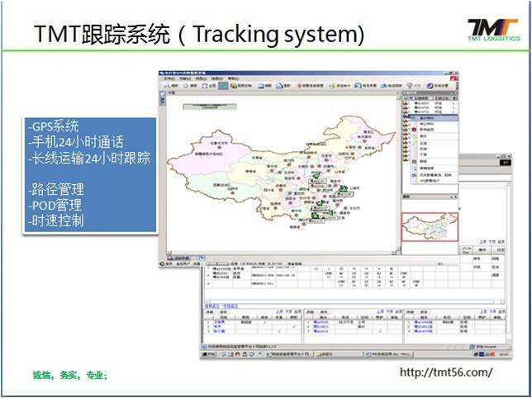Click the light bulb toolbar icon
532x398 pixels.
pos(410,86)
